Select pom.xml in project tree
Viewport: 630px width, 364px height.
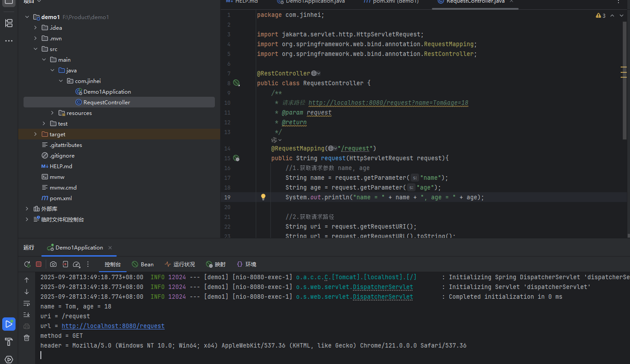pyautogui.click(x=57, y=198)
